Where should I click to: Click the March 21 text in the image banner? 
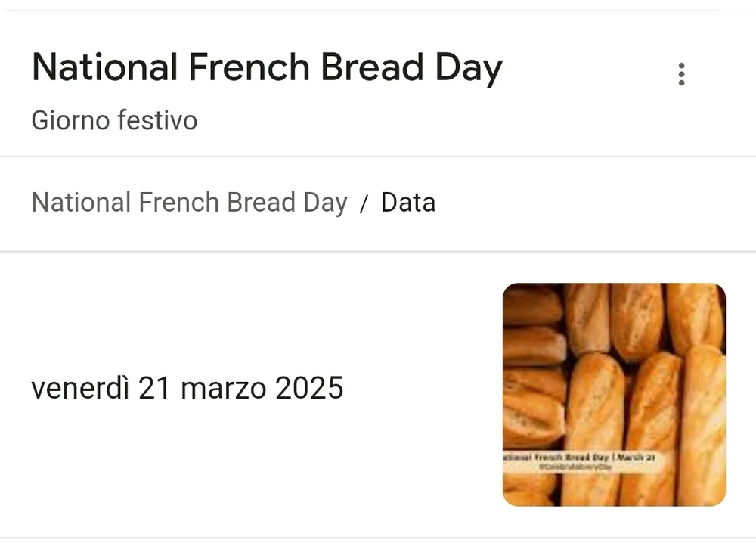[637, 458]
